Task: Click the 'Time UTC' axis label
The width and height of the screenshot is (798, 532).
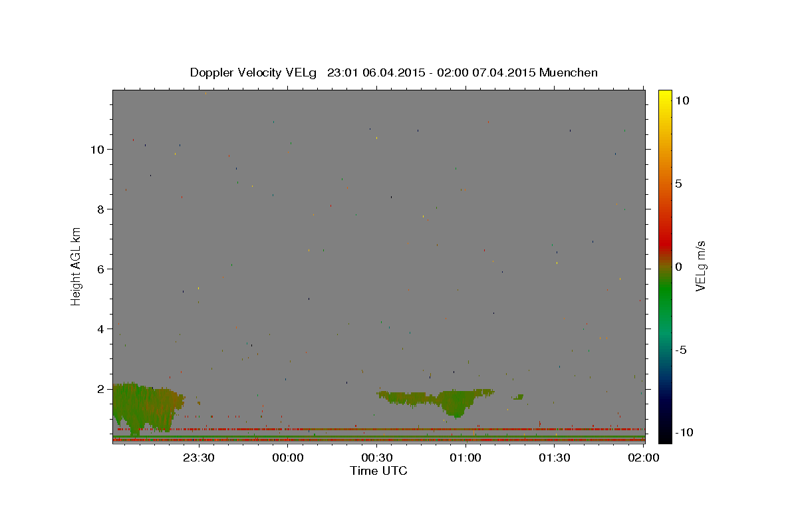Action: click(378, 471)
